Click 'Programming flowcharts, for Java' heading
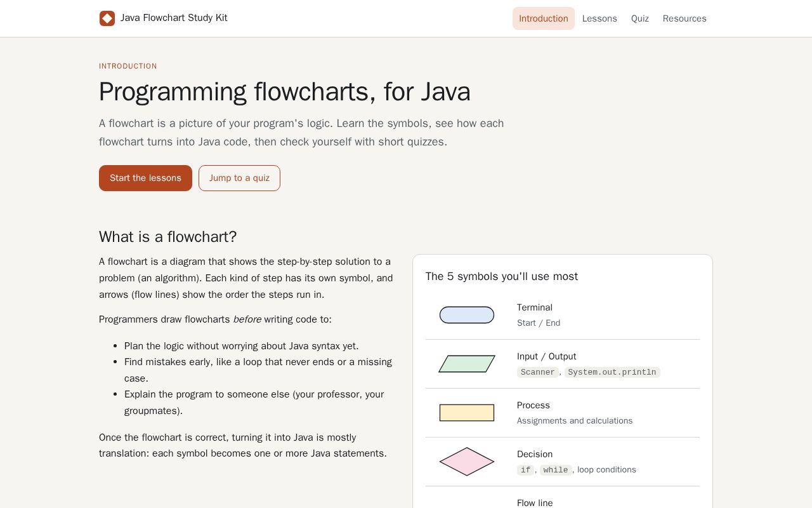The height and width of the screenshot is (508, 812). (x=285, y=91)
